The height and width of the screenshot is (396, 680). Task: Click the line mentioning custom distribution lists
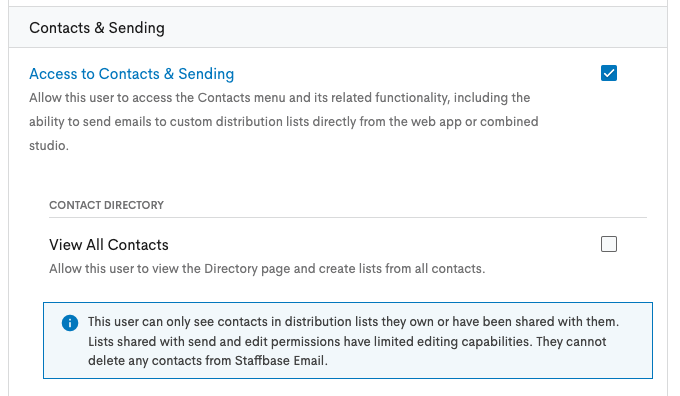pyautogui.click(x=284, y=121)
